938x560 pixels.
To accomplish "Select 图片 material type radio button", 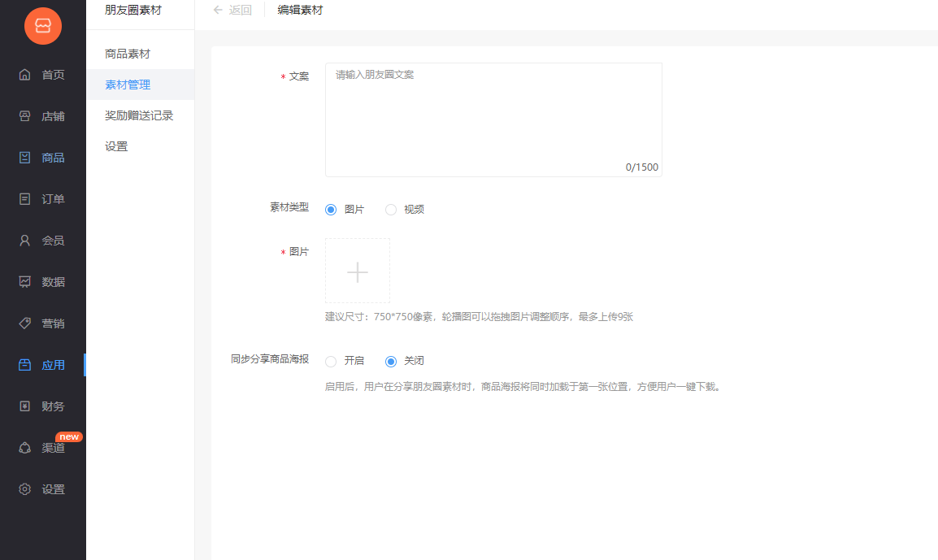I will [331, 210].
